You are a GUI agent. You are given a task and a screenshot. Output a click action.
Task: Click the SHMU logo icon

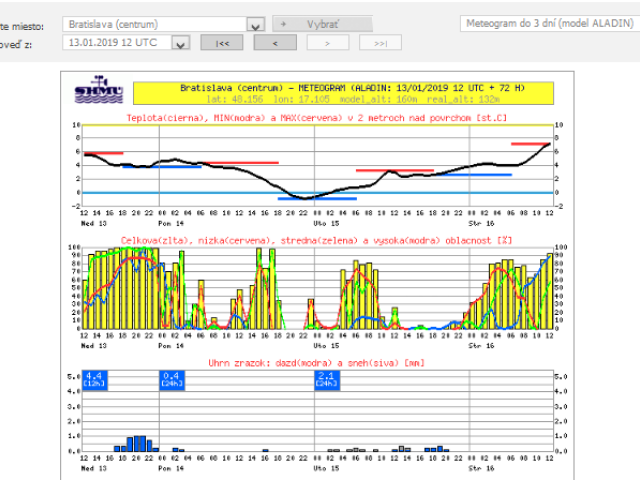click(x=99, y=89)
